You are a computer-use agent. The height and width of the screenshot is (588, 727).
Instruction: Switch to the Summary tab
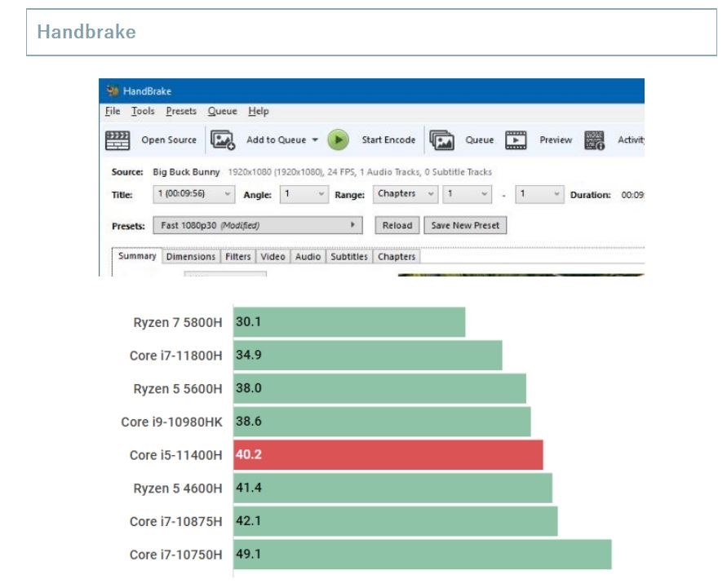137,256
